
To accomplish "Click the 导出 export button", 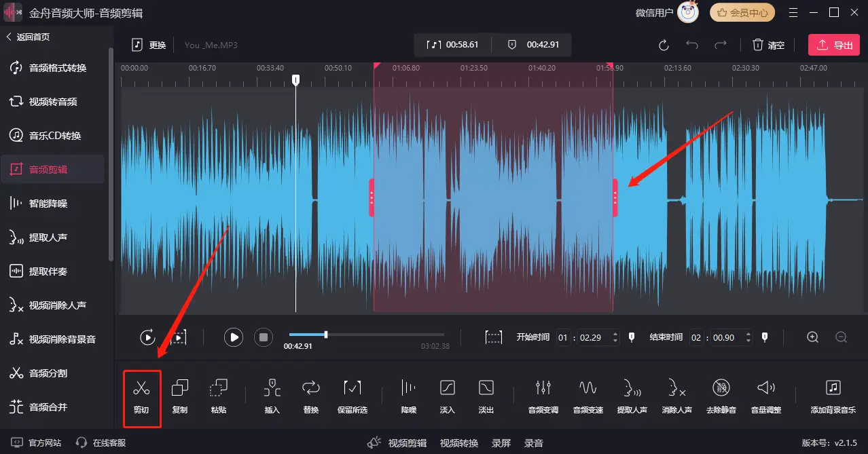I will point(833,45).
